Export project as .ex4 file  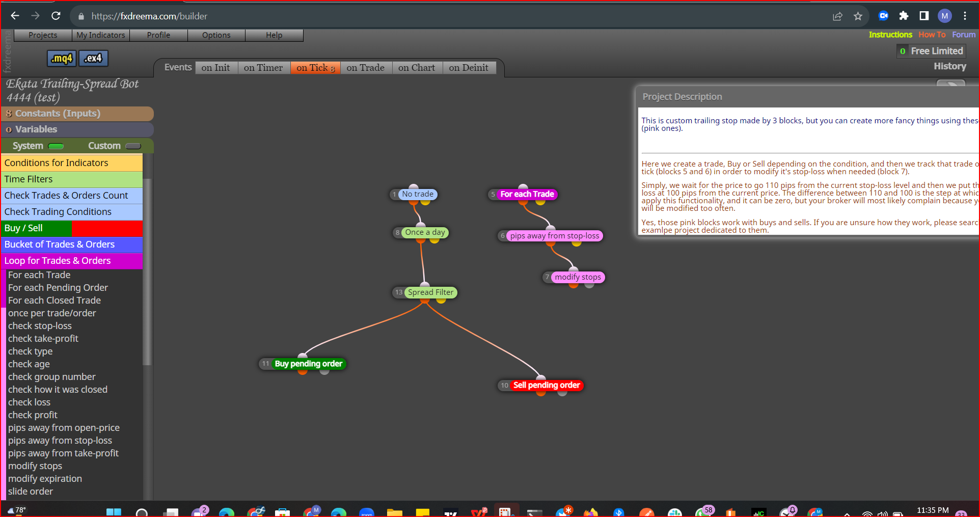93,58
